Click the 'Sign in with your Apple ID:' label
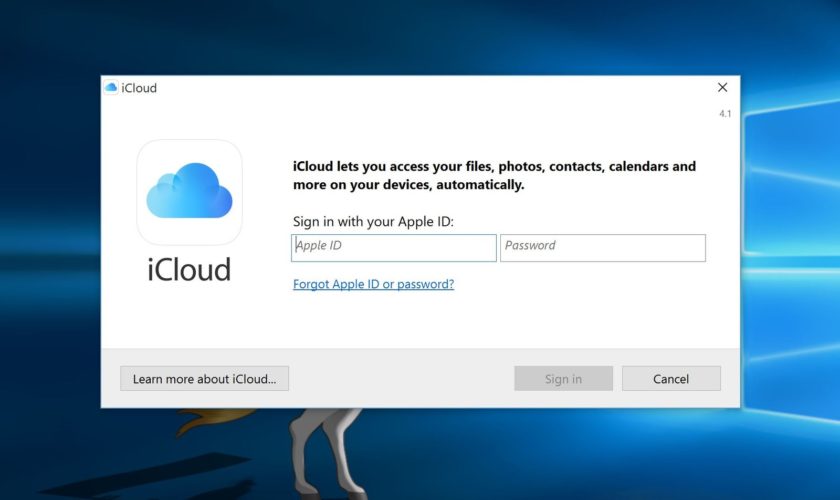Screen dimensions: 840x500 tap(373, 221)
